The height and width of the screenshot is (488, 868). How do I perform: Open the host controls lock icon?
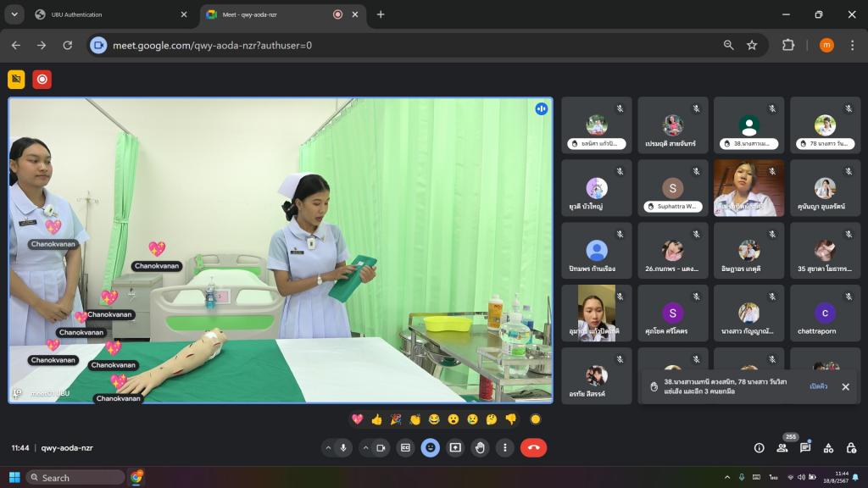850,447
